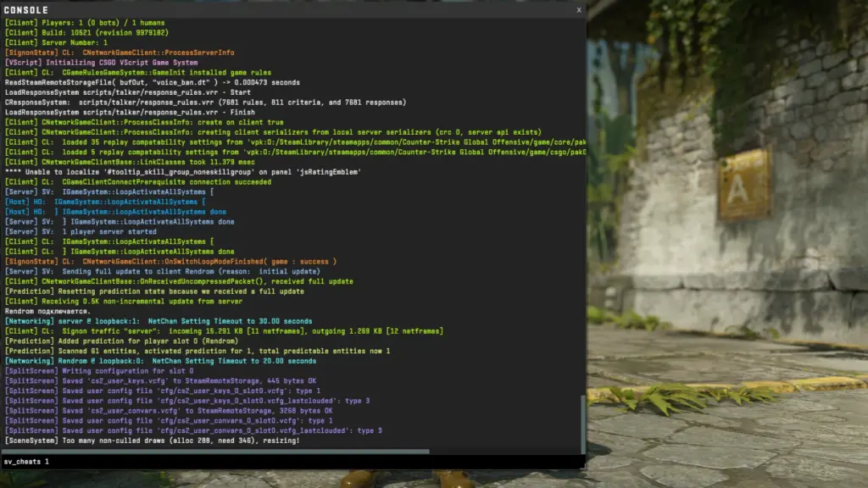
Task: Click the "Saved 'cs2_user_convars.vcfg'" 3268 bytes line
Action: (169, 411)
